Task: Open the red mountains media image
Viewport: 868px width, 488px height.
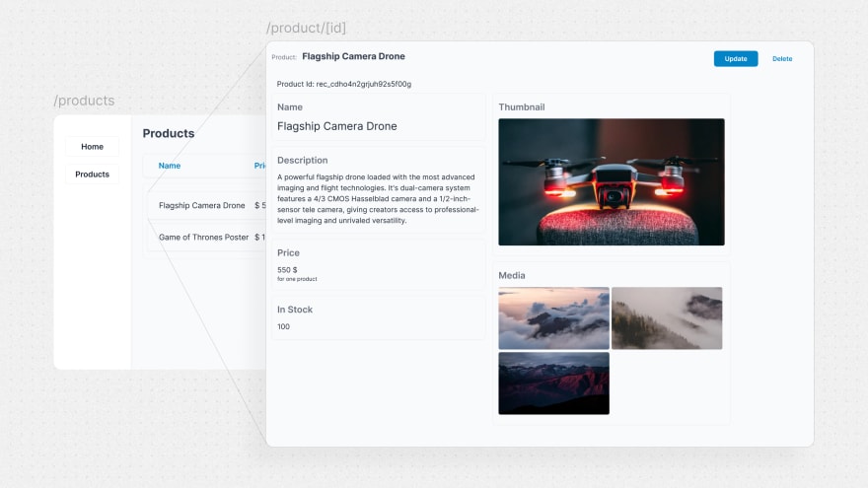Action: click(x=553, y=383)
